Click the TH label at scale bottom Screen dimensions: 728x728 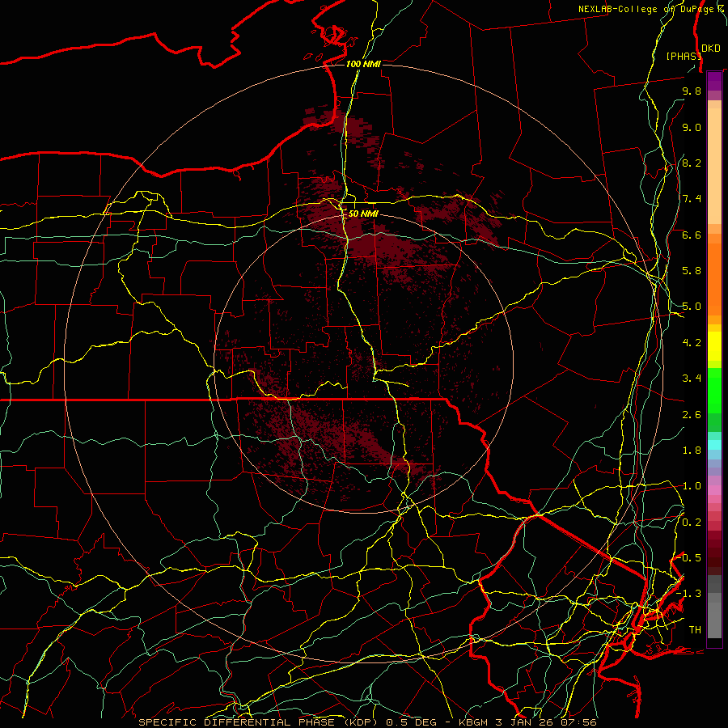coord(695,630)
